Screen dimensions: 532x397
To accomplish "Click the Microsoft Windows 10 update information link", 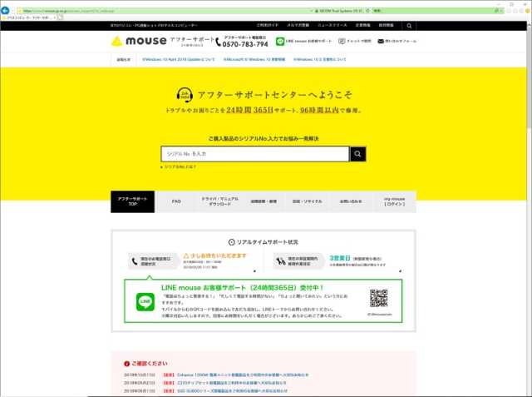I will [254, 59].
